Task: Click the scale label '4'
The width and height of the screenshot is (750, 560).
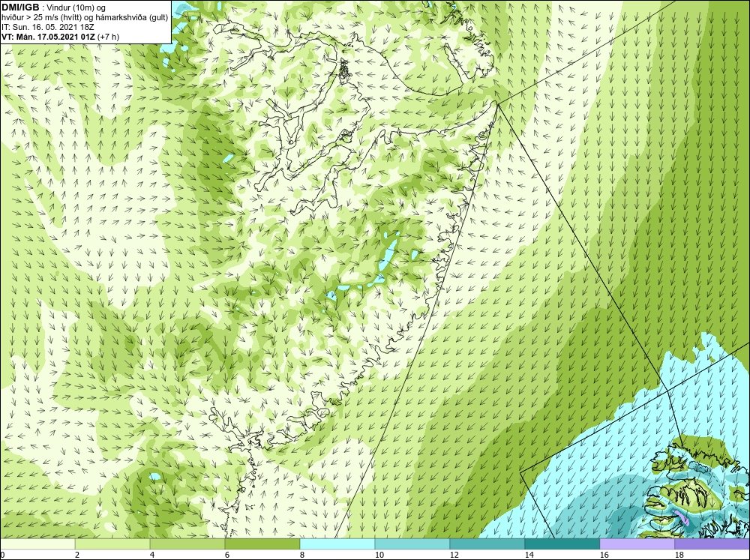Action: point(152,555)
